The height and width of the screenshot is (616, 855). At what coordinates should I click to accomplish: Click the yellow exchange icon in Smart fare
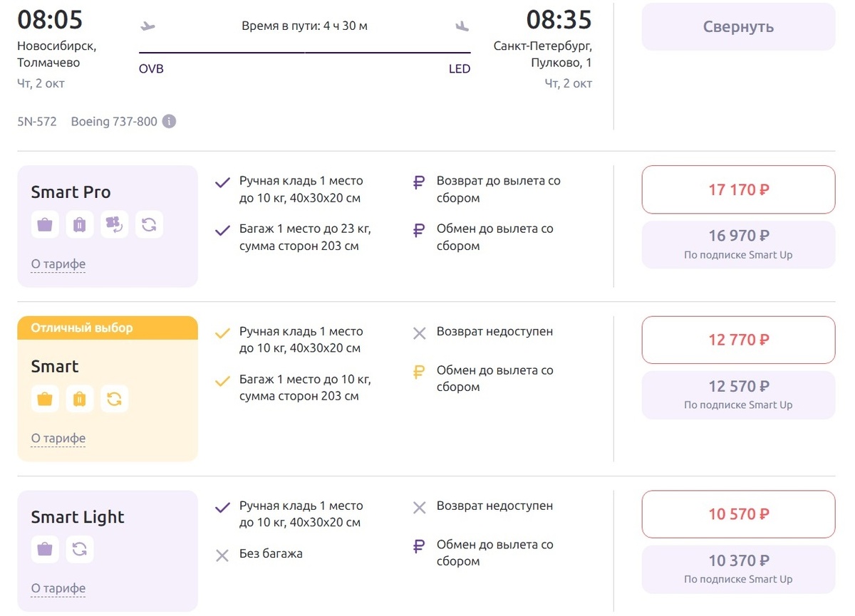(114, 399)
